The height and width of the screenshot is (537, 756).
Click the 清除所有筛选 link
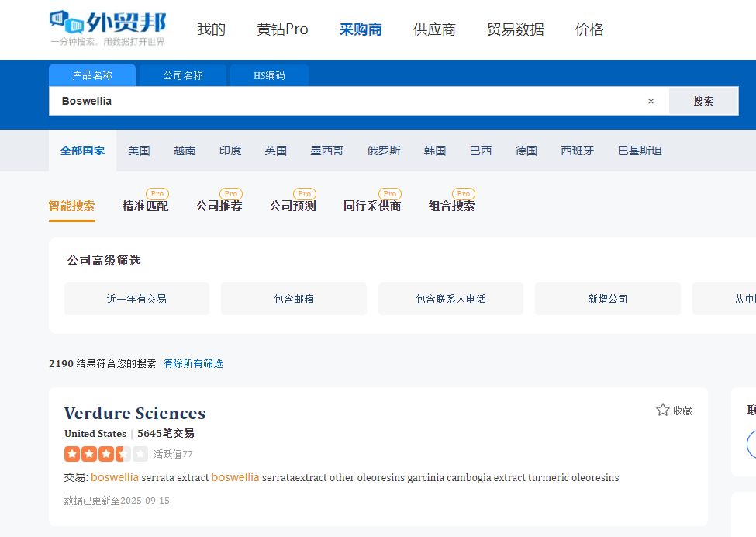(x=193, y=363)
